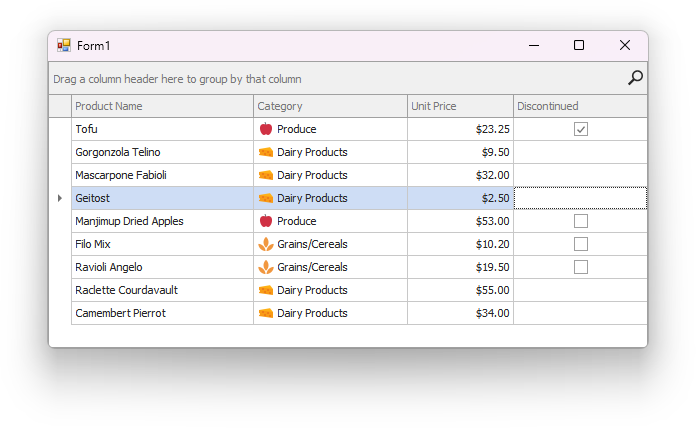The image size is (696, 428).
Task: Click the $32.00 unit price cell
Action: 460,175
